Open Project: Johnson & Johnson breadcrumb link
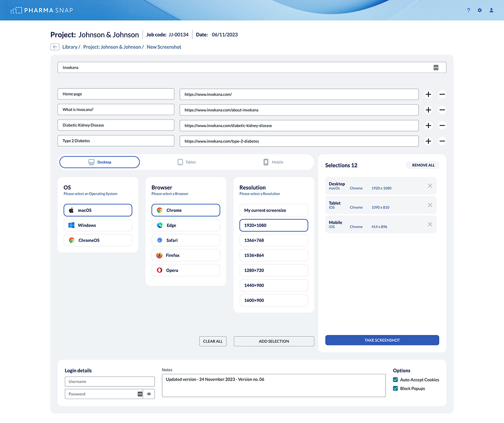 click(112, 47)
